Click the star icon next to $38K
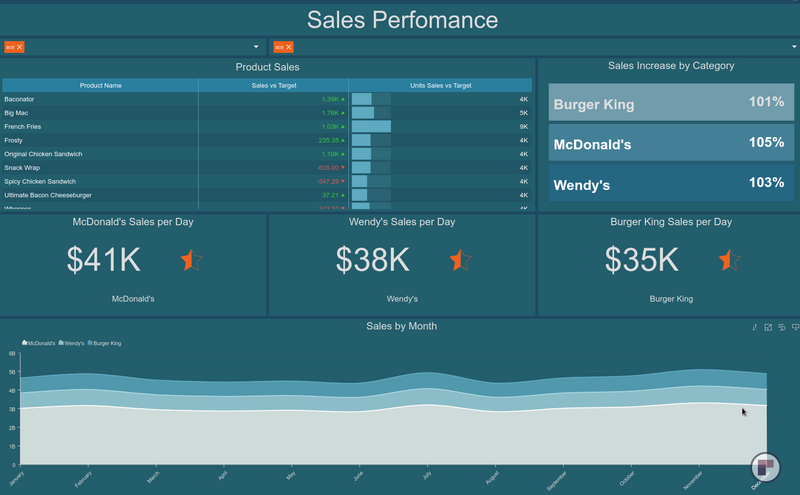The image size is (800, 495). (460, 261)
